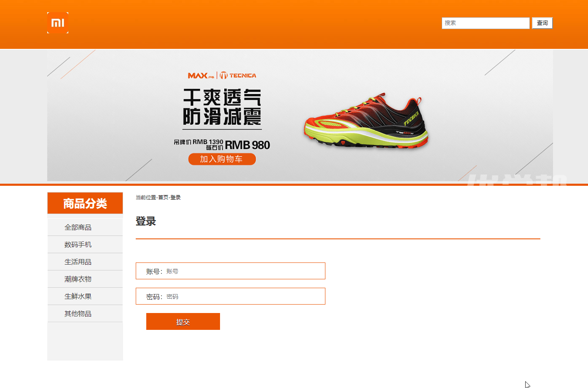Click the Xiaomi MI logo
Image resolution: width=588 pixels, height=388 pixels.
pos(58,23)
